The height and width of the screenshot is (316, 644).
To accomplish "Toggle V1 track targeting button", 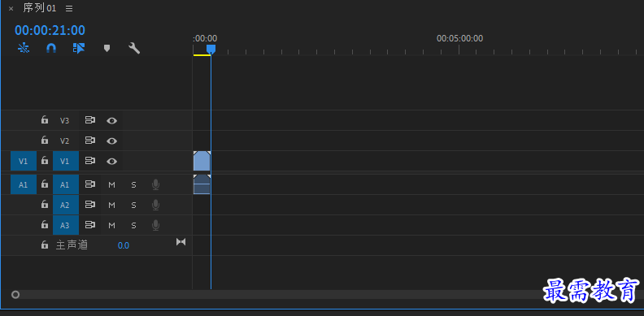I will click(66, 162).
